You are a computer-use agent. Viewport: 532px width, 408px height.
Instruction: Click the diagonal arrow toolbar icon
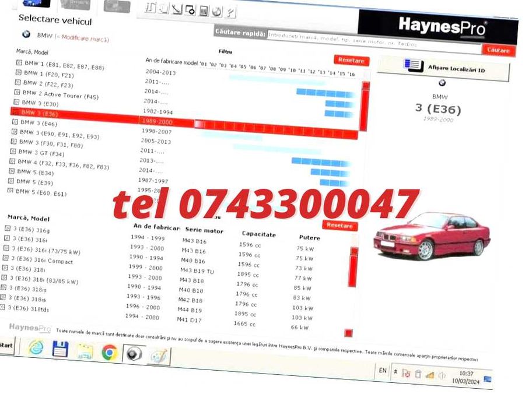[177, 9]
